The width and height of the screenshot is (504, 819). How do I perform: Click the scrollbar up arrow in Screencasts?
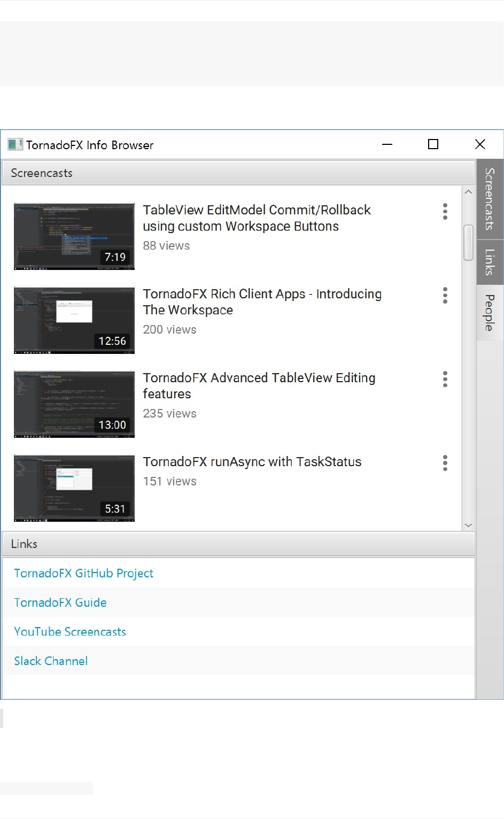click(x=469, y=192)
